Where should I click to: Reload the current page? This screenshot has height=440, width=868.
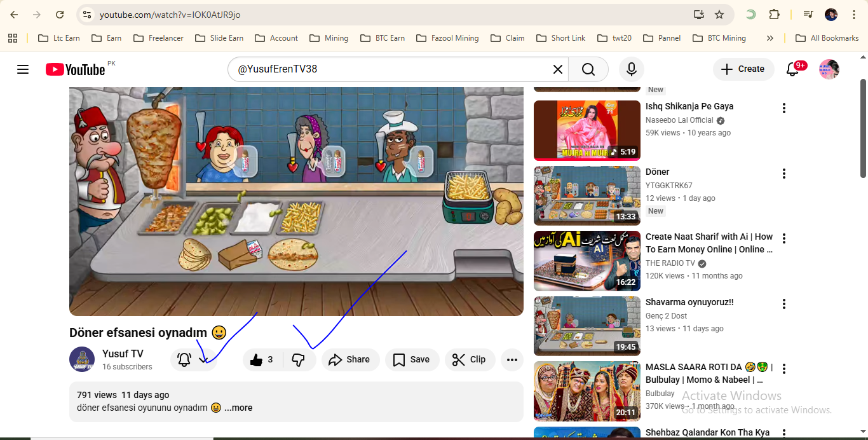(x=60, y=15)
